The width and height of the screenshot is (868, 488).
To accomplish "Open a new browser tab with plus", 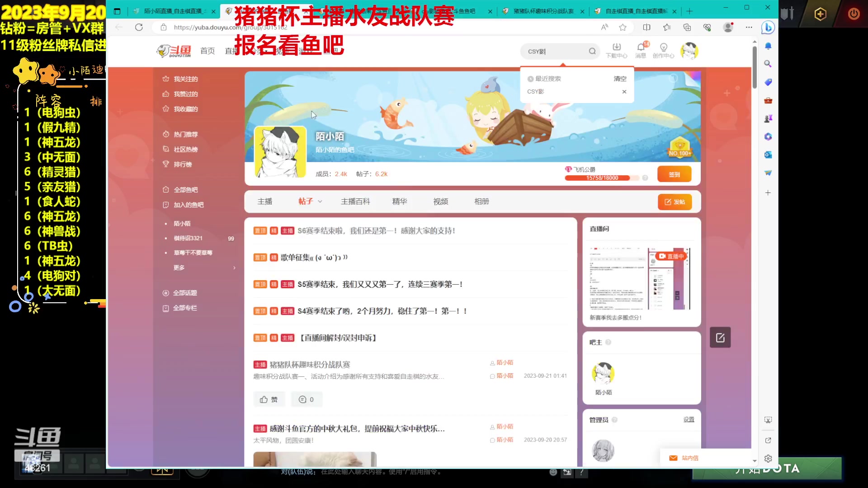I will coord(689,11).
